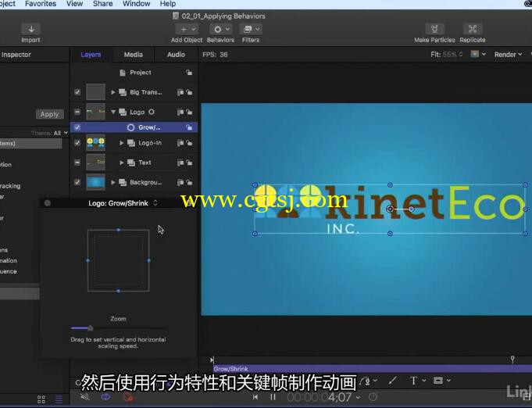Open the Favorites menu

coord(41,4)
